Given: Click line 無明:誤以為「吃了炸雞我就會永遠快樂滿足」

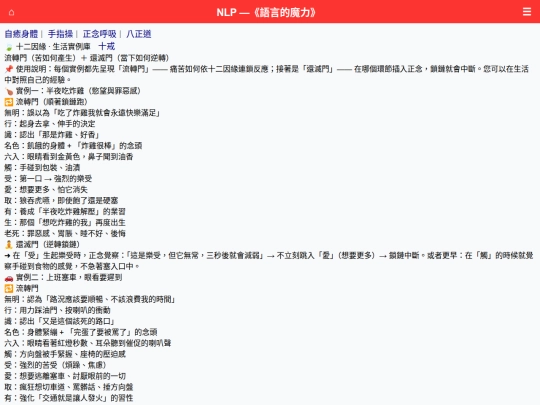Looking at the screenshot, I should coord(82,113).
